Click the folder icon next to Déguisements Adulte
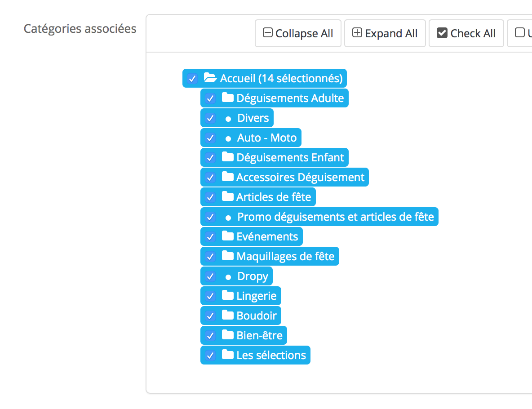The width and height of the screenshot is (532, 409). click(228, 98)
